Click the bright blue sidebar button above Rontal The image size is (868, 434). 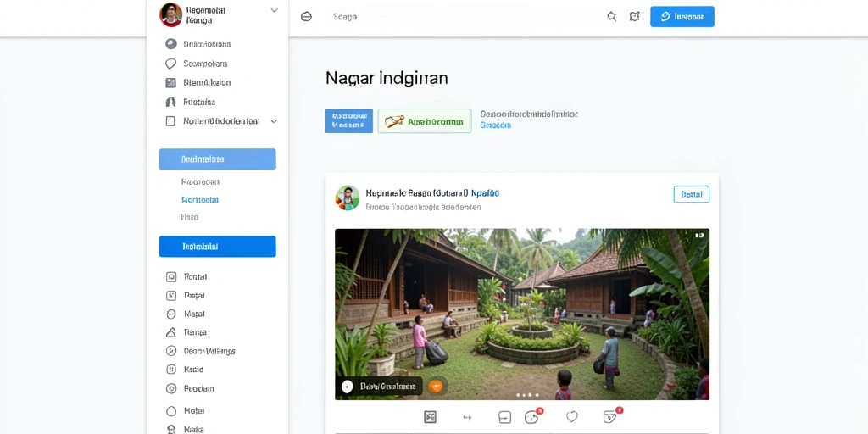point(218,247)
